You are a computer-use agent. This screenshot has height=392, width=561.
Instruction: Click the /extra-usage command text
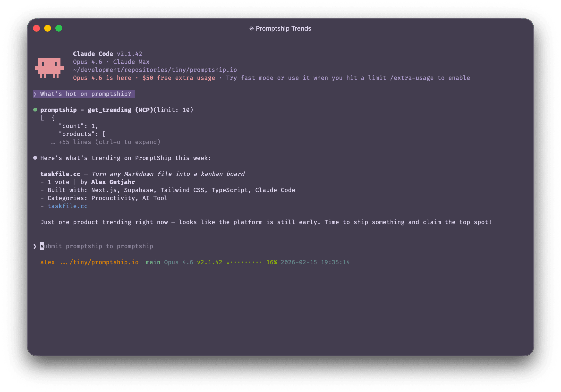point(412,78)
